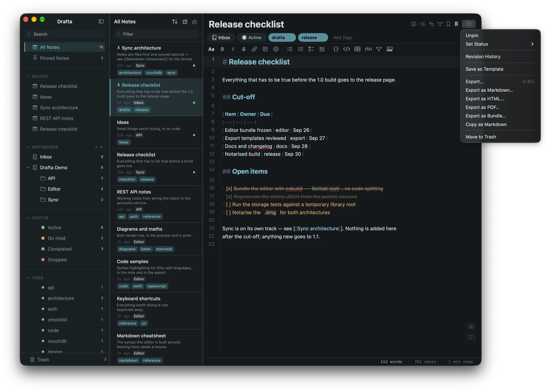This screenshot has width=549, height=392.
Task: Filter by Dropped status
Action: point(65,259)
